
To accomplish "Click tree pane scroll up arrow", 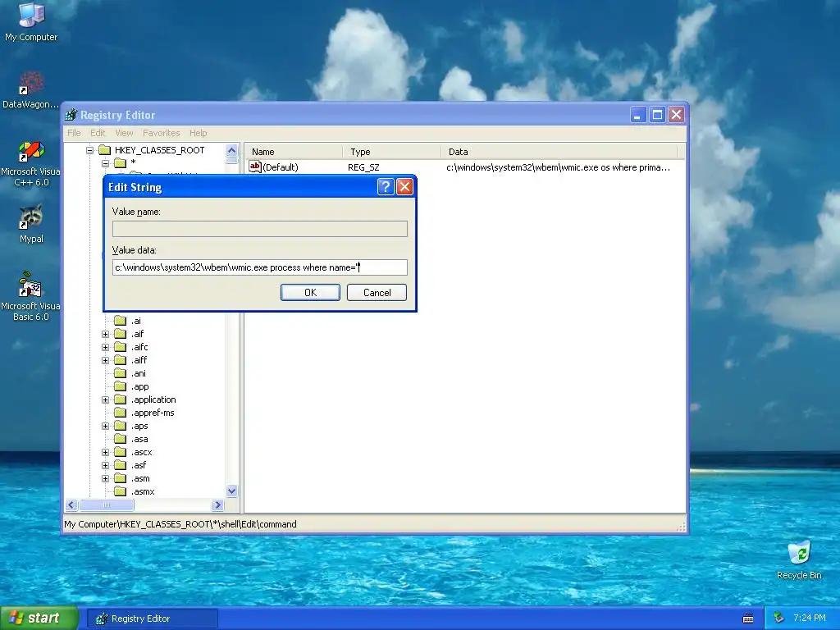I will click(231, 151).
